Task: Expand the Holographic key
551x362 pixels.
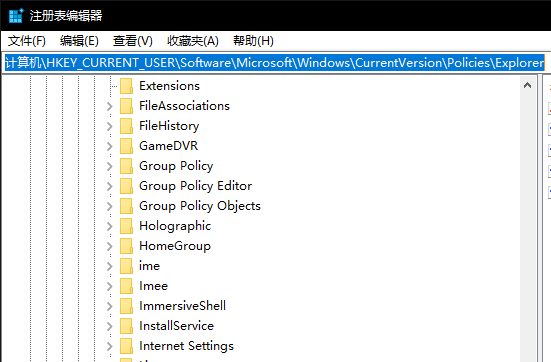Action: pos(110,226)
